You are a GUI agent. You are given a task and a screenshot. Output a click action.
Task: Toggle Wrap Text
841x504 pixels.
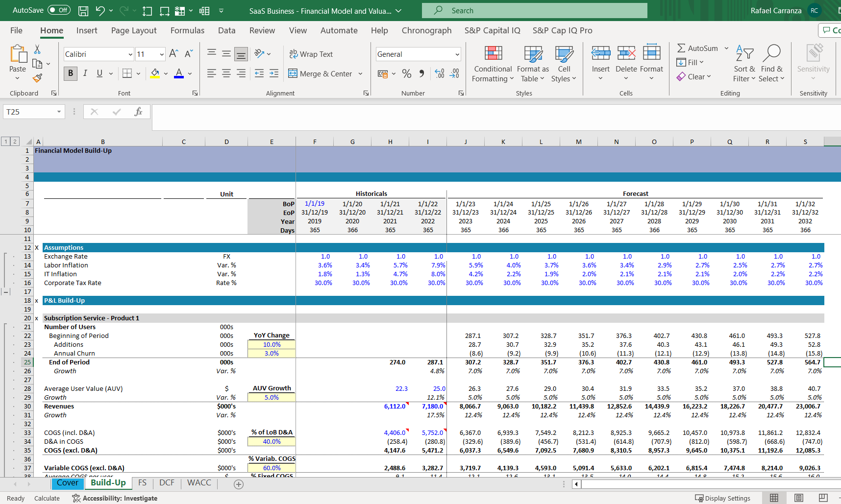(x=311, y=54)
